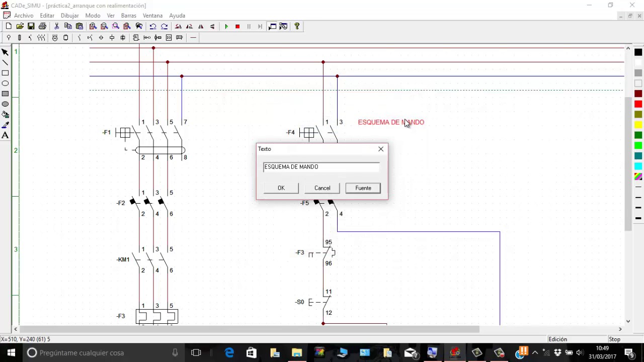This screenshot has height=362, width=644.
Task: Open custom colors with the multicolor striped swatch
Action: pyautogui.click(x=638, y=177)
